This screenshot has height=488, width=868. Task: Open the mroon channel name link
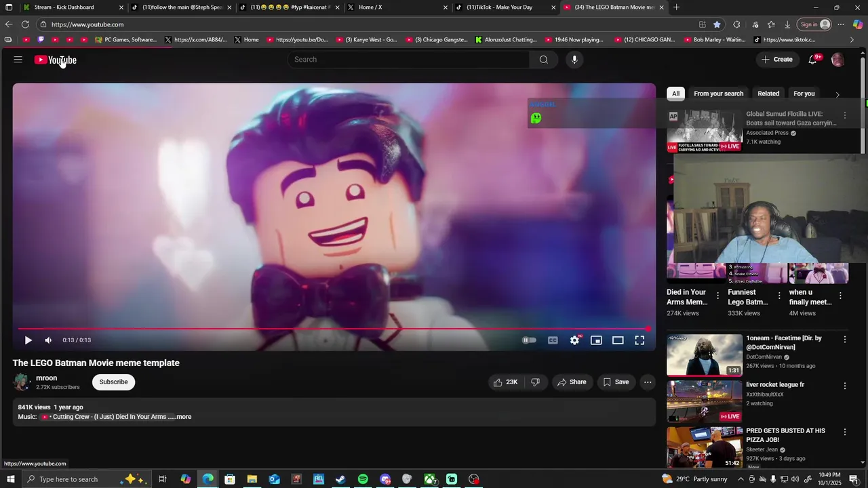pyautogui.click(x=46, y=378)
